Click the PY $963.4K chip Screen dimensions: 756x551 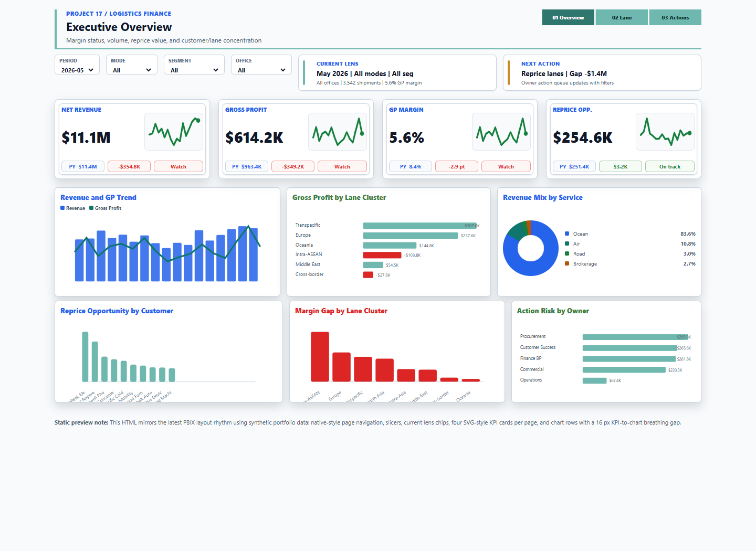point(247,166)
